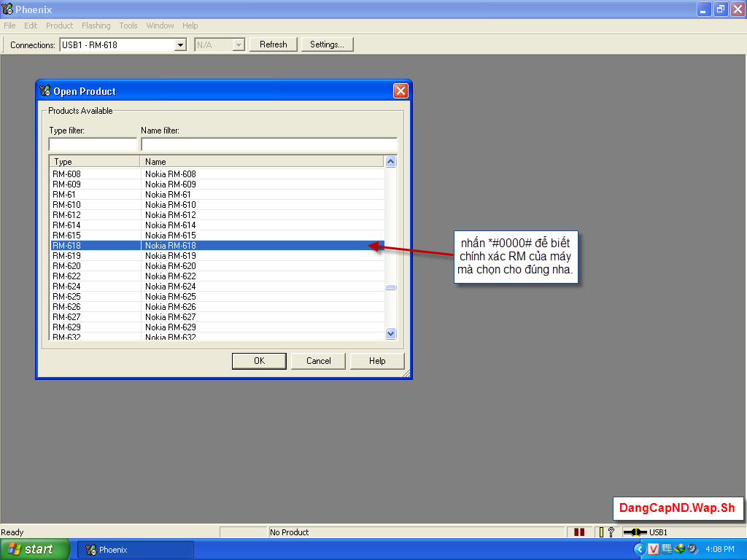
Task: Click the question mark status bar icon
Action: tap(611, 532)
